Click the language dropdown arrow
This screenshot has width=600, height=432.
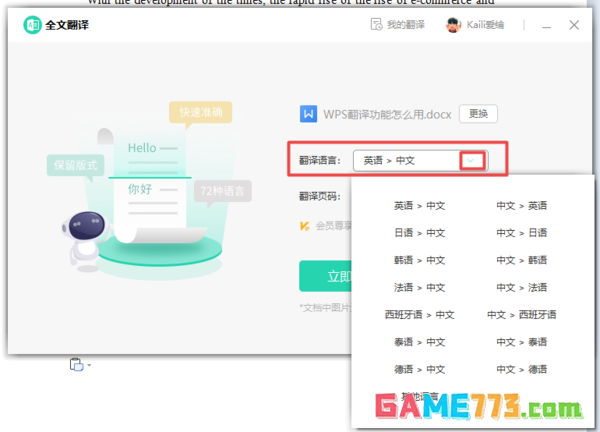point(471,161)
